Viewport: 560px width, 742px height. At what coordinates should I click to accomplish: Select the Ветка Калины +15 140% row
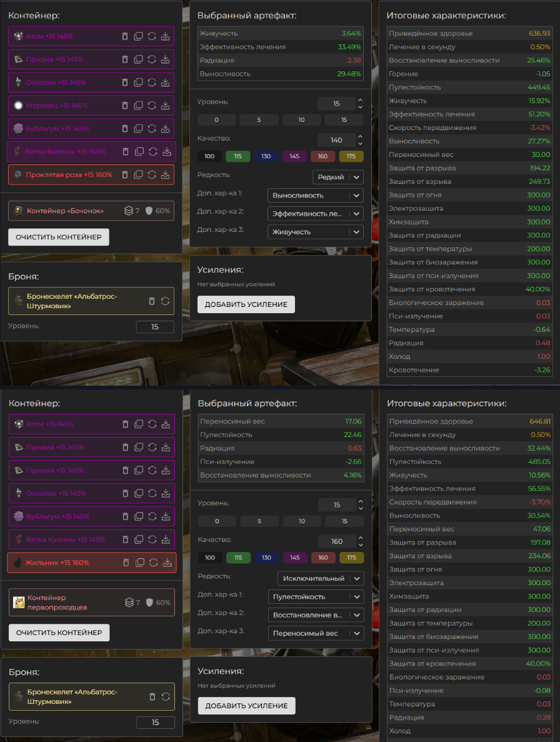(x=91, y=151)
